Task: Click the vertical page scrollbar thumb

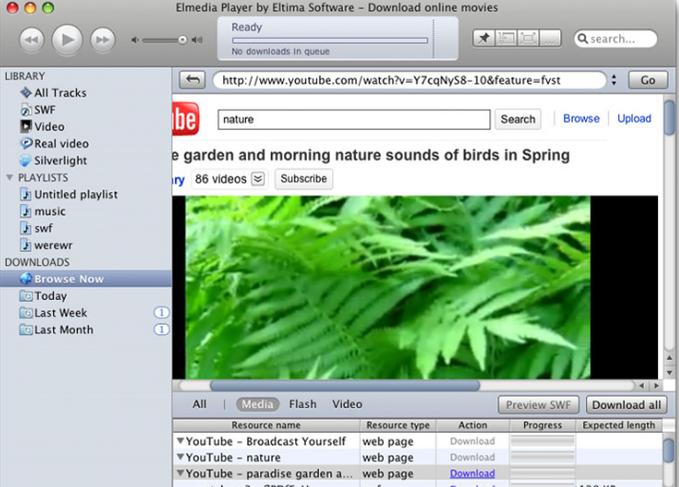Action: point(669,117)
